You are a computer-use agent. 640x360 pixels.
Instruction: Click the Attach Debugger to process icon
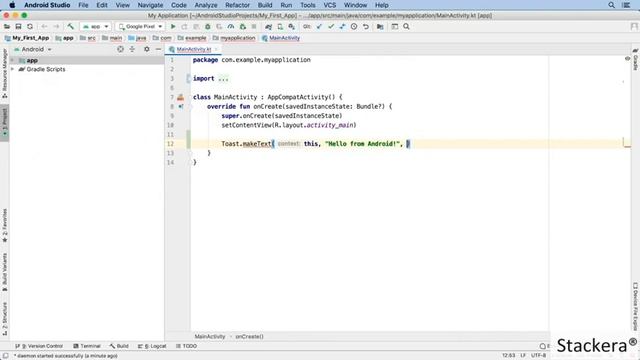tap(243, 27)
